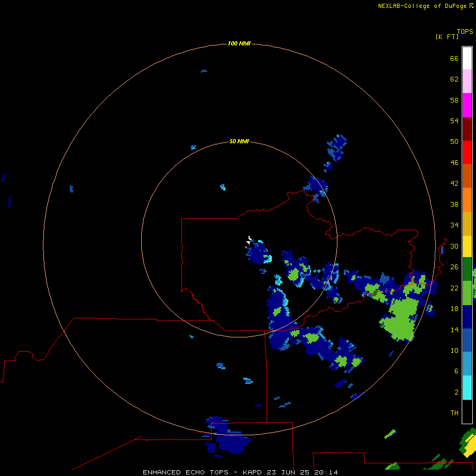Screen dimensions: 476x476
Task: Click the "NEXLAB-College of DuPage" credit text
Action: click(422, 6)
